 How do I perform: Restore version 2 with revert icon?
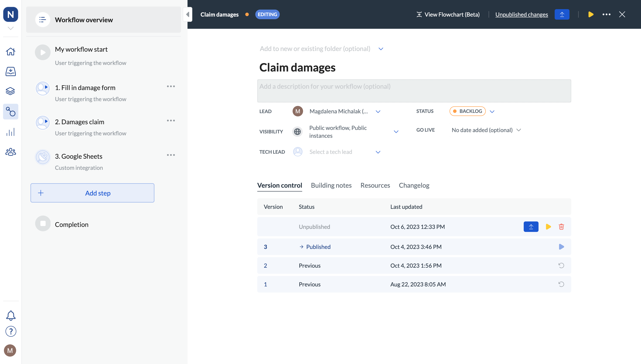tap(561, 265)
